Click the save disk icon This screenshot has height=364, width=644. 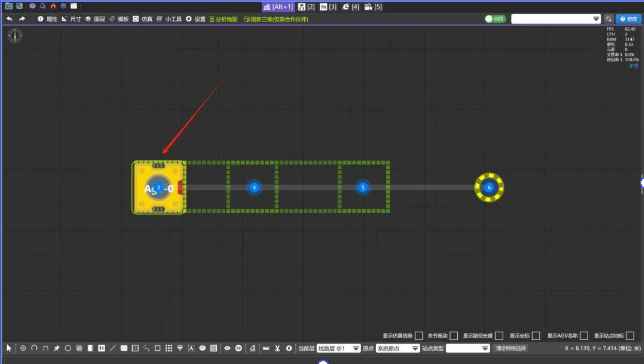coord(19,6)
